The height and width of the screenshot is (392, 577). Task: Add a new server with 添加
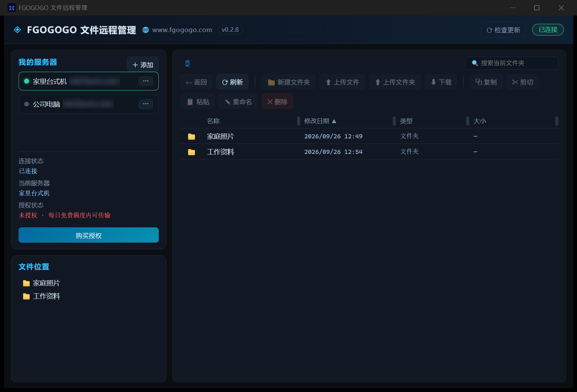(142, 65)
